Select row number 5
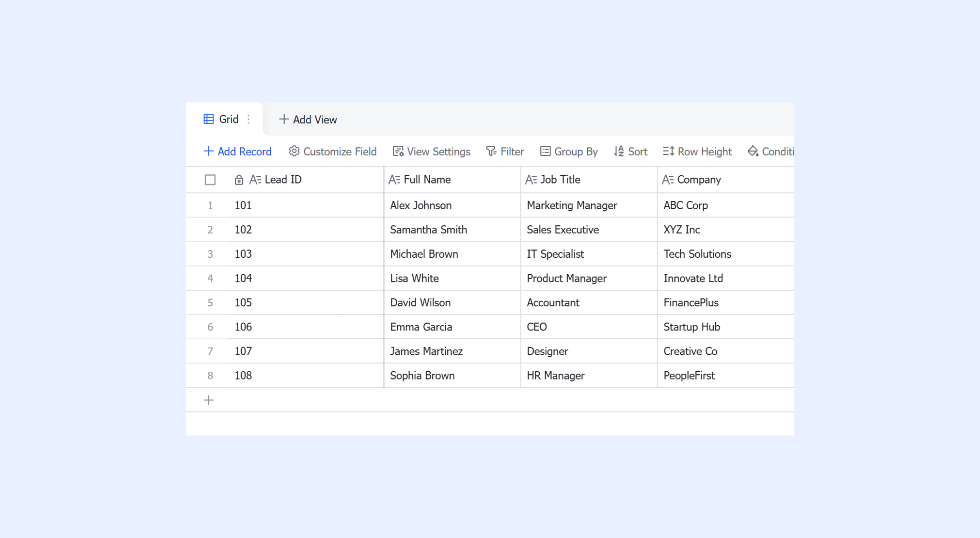980x538 pixels. pyautogui.click(x=210, y=303)
